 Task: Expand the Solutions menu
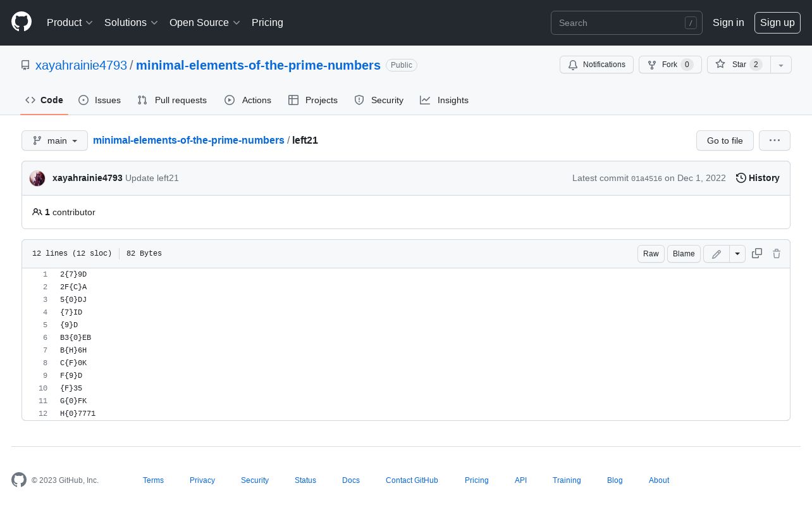click(131, 22)
